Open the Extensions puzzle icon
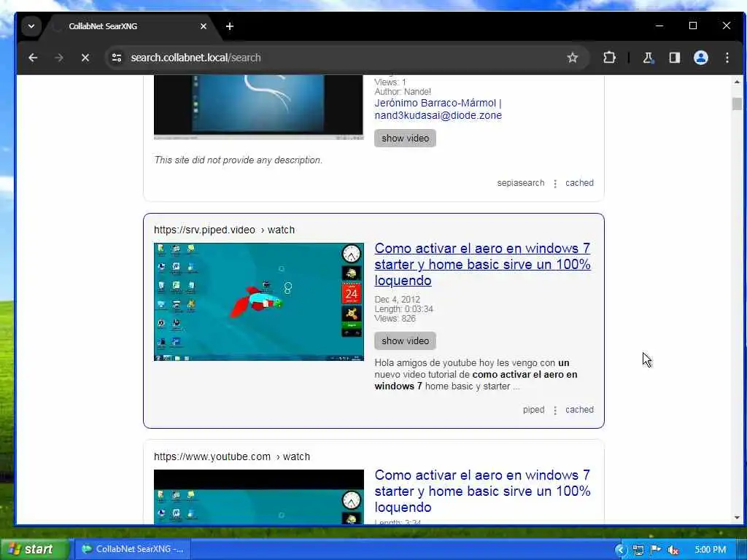The width and height of the screenshot is (747, 560). pyautogui.click(x=609, y=58)
